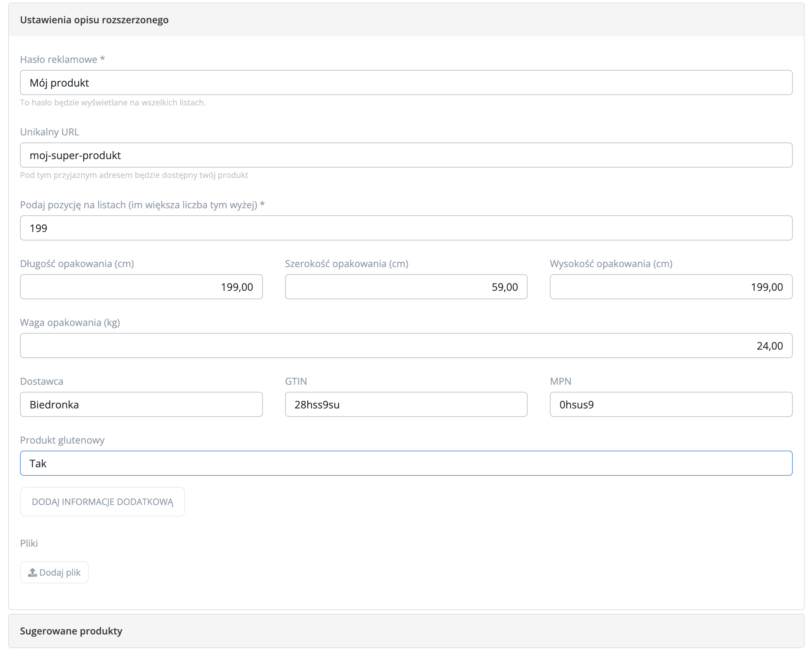The height and width of the screenshot is (660, 812).
Task: Focus the Waga opakowania field
Action: [406, 346]
